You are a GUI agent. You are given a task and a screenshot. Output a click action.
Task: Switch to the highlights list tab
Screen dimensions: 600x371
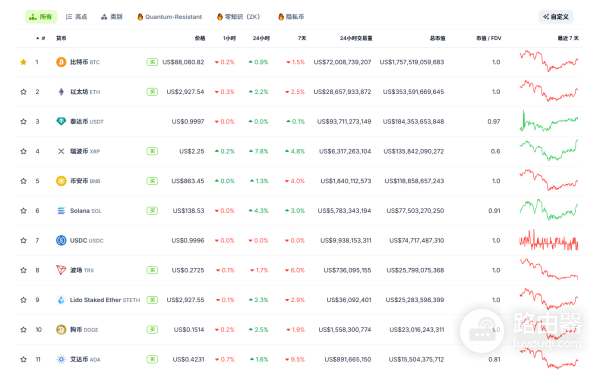click(77, 17)
